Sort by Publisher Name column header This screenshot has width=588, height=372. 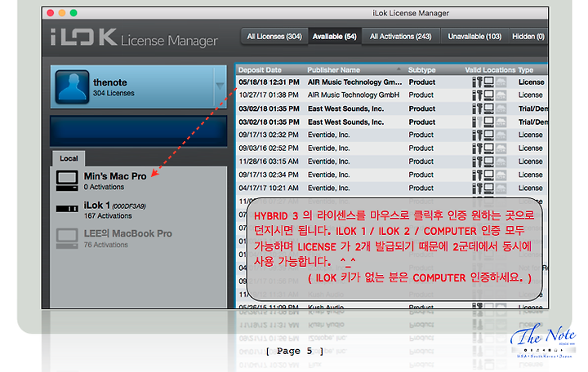click(x=333, y=70)
